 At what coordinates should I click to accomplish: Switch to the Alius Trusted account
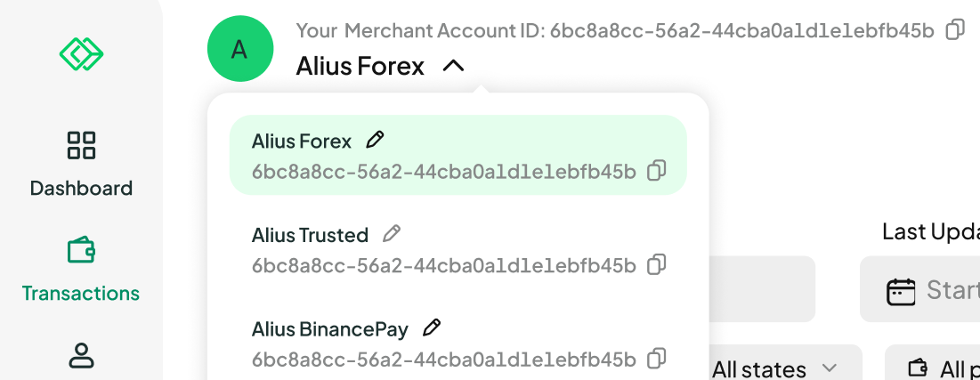tap(458, 249)
